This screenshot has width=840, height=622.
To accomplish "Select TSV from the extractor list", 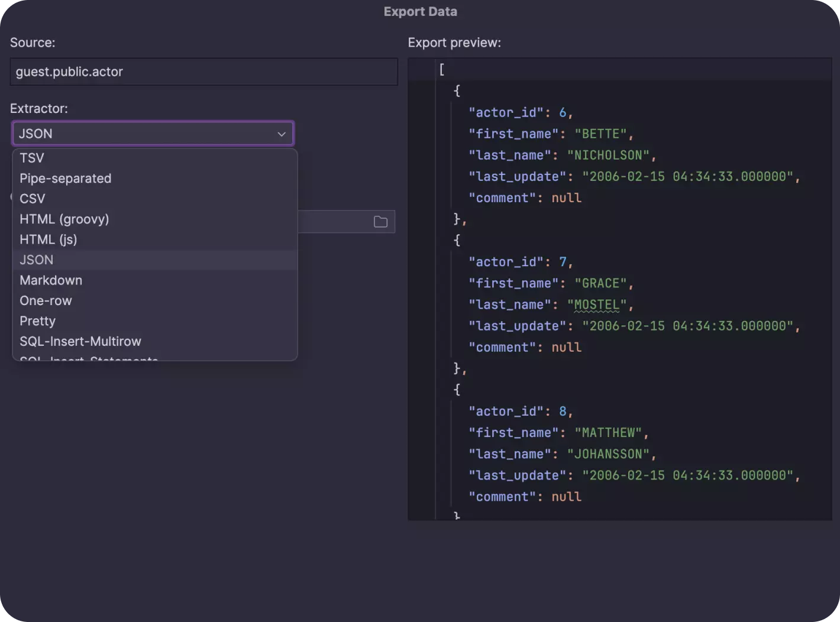I will (x=32, y=158).
